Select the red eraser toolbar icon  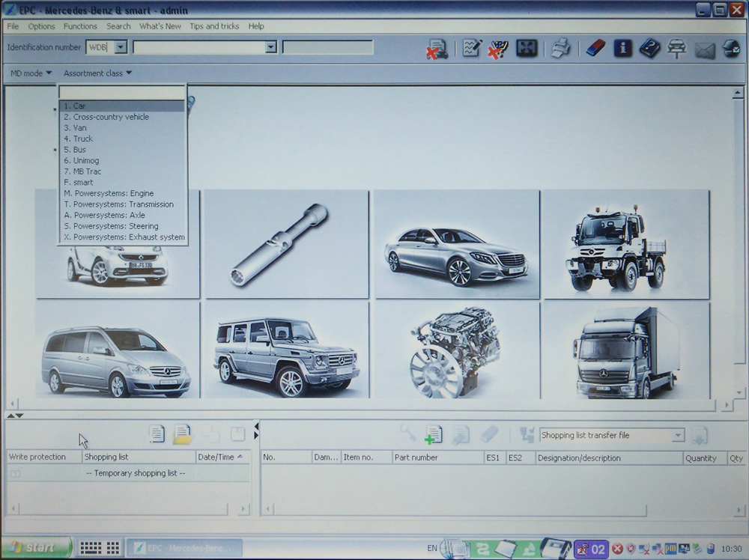point(595,48)
